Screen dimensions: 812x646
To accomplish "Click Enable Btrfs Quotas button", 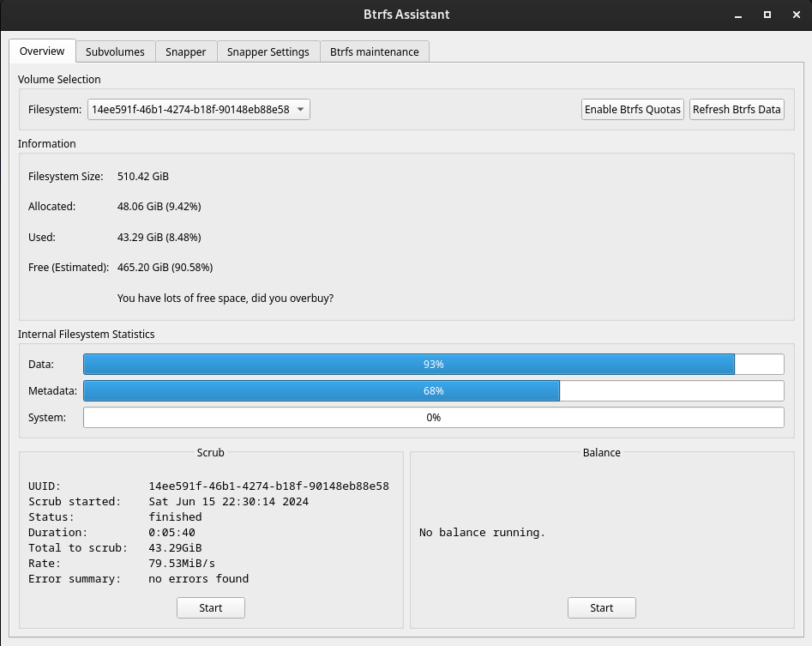I will point(632,109).
